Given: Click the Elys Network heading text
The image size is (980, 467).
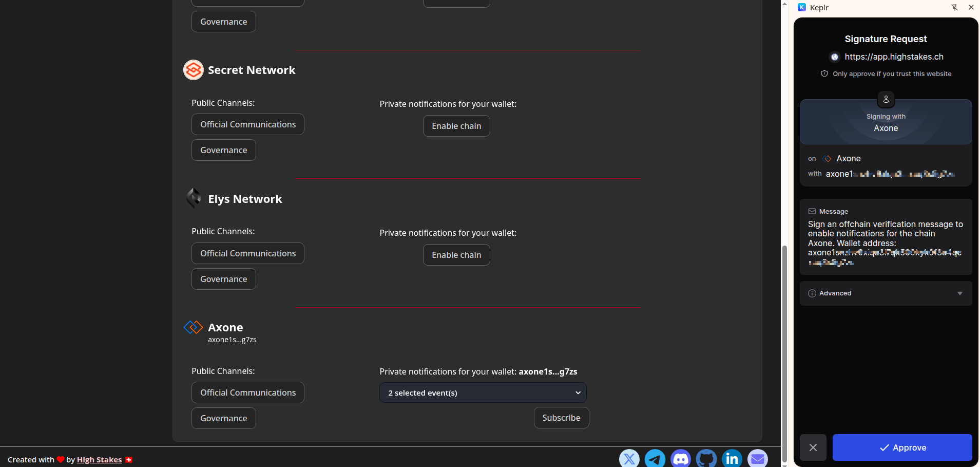Looking at the screenshot, I should click(245, 199).
